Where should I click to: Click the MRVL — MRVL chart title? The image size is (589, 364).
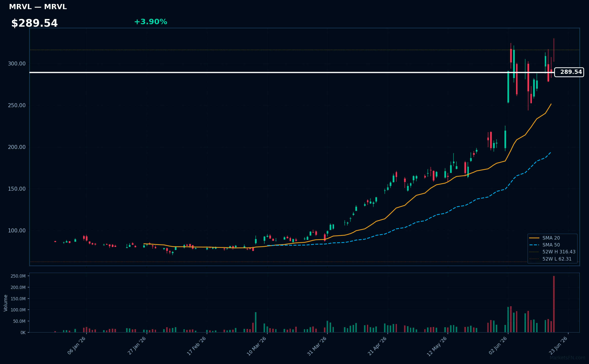click(38, 7)
